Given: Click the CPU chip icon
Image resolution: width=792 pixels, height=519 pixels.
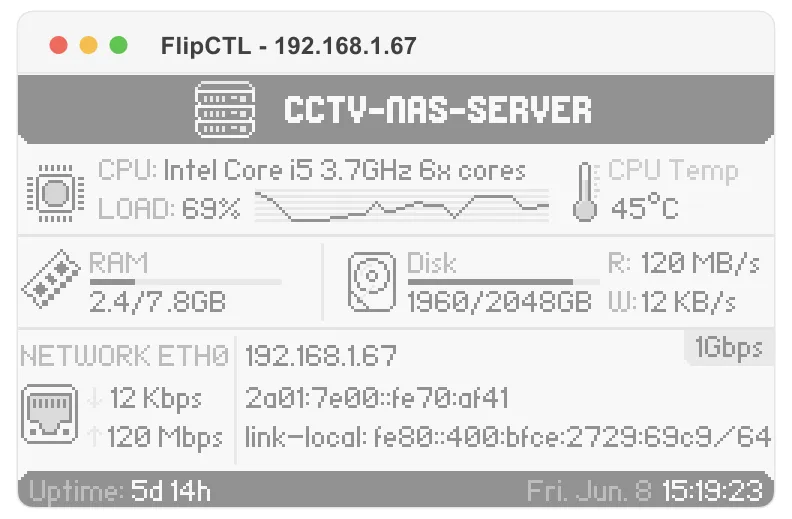Looking at the screenshot, I should (x=56, y=192).
